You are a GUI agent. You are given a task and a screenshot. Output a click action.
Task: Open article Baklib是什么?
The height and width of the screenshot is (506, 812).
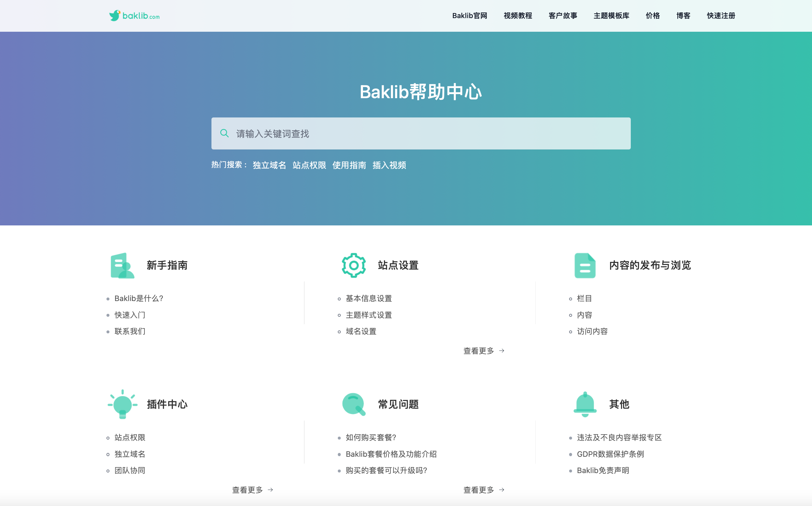[x=139, y=298]
